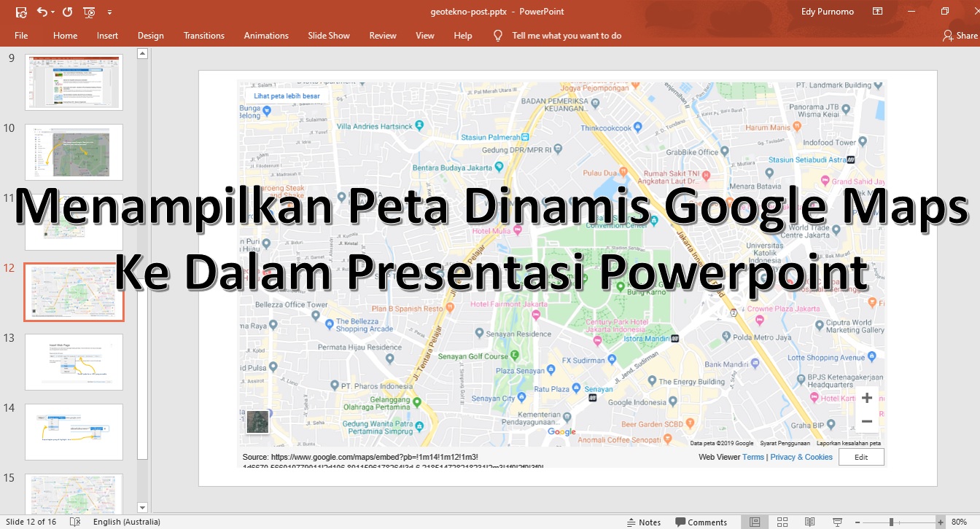Click the Tell me lightbulb icon

(498, 35)
